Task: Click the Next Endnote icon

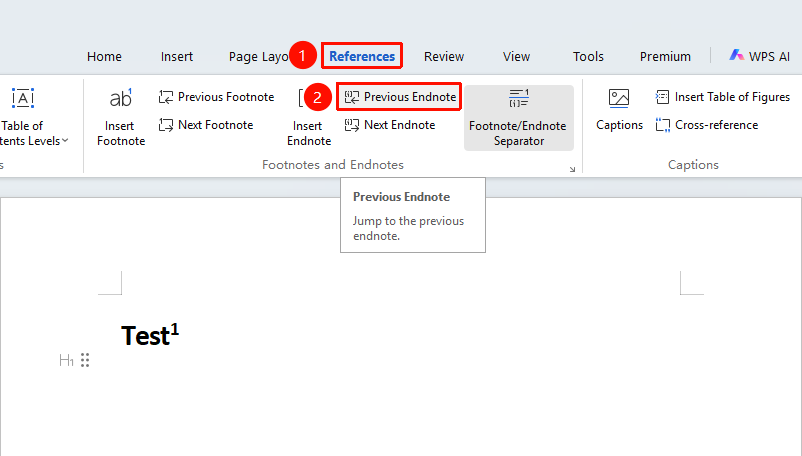Action: pyautogui.click(x=352, y=125)
